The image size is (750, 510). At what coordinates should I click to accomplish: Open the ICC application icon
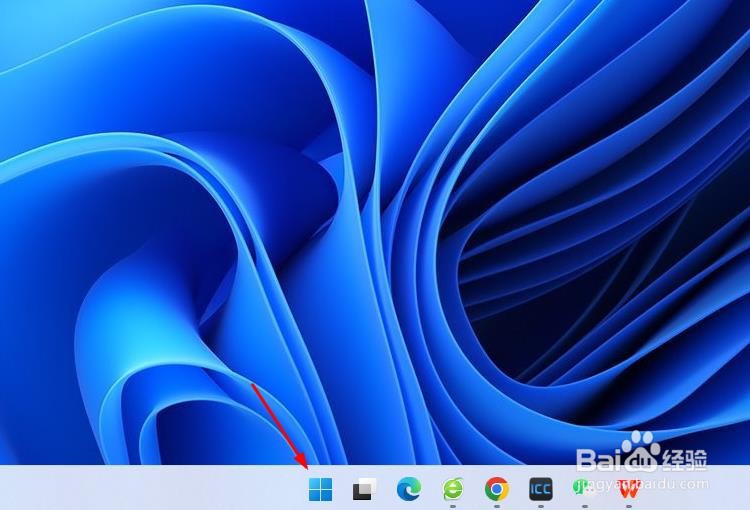pos(541,489)
